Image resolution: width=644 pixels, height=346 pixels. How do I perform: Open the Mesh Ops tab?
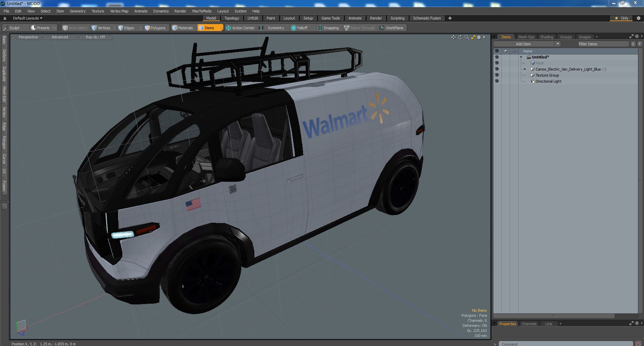526,37
